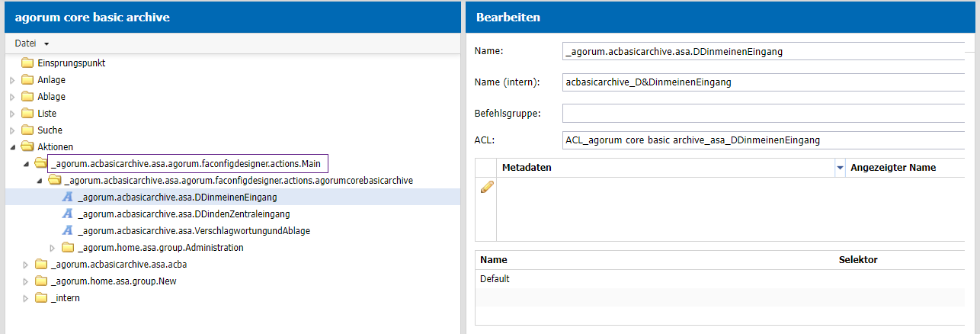
Task: Select the _intern tree entry
Action: 65,297
